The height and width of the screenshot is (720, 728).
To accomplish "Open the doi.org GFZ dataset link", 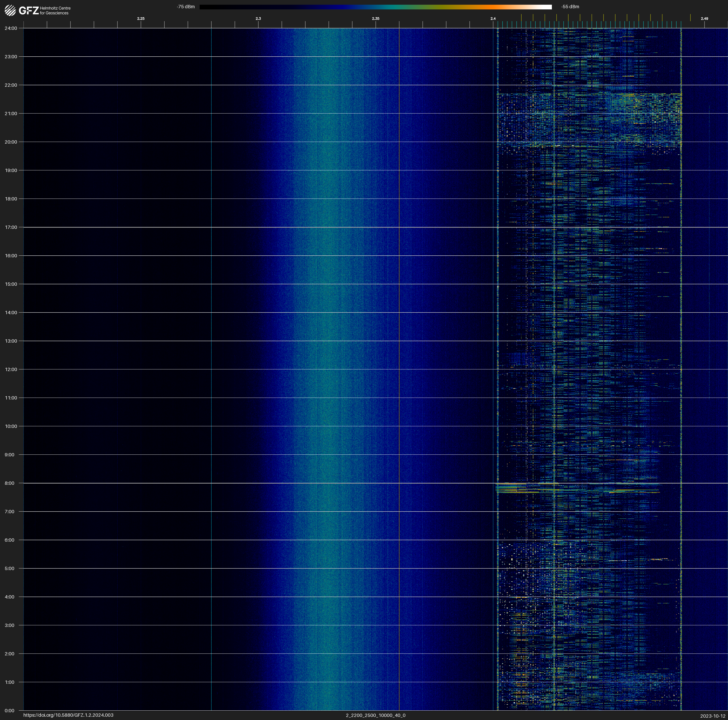I will pos(68,715).
